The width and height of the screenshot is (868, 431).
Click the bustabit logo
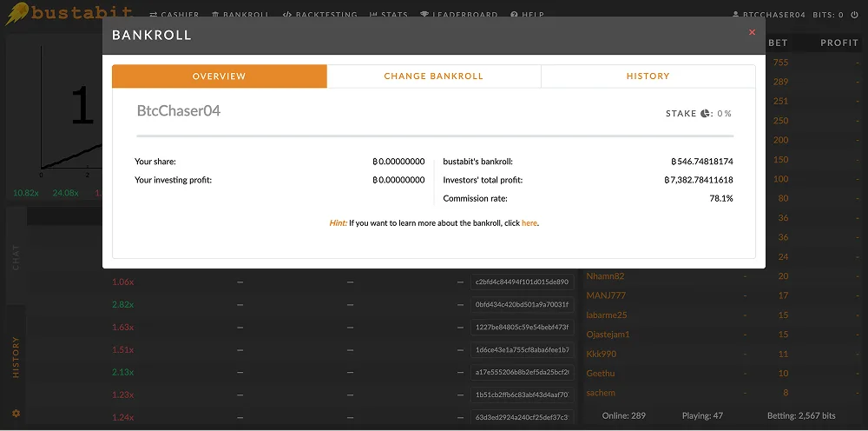(68, 14)
